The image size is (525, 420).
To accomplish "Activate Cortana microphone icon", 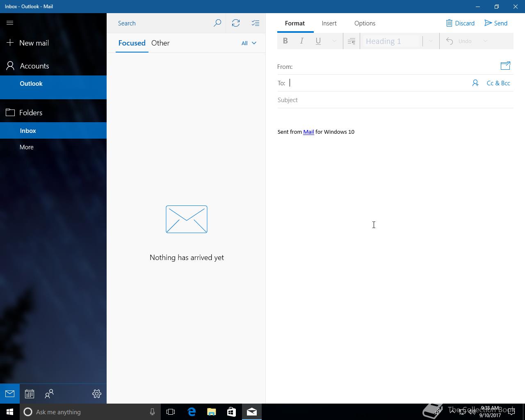I will pos(152,412).
